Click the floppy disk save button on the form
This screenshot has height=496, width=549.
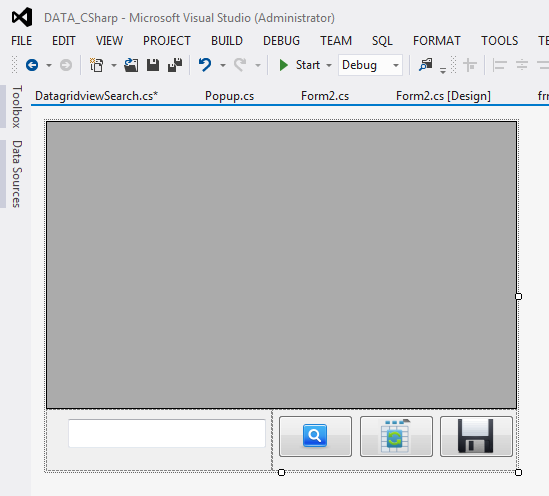(476, 436)
